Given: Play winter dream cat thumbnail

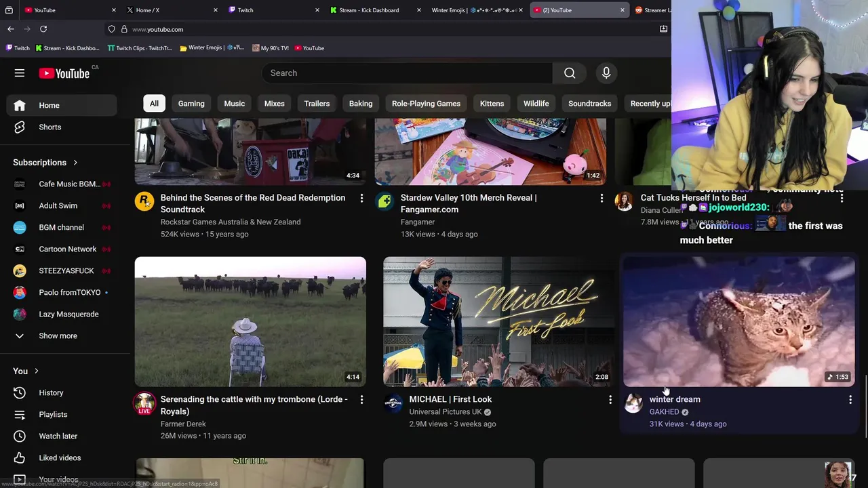Looking at the screenshot, I should click(739, 321).
